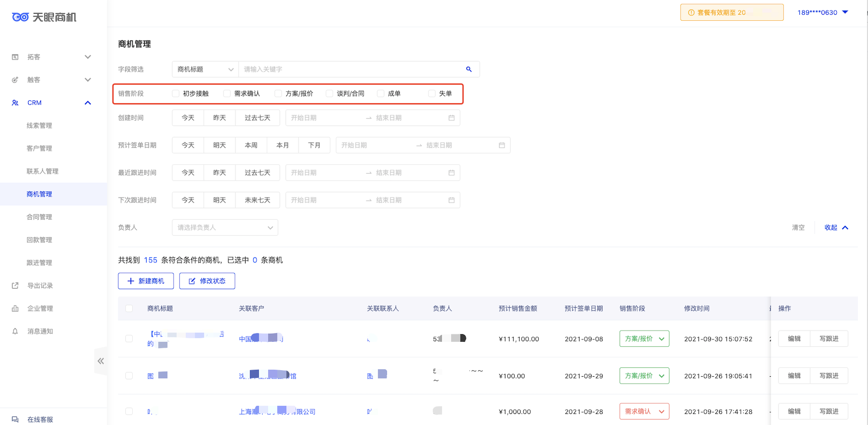The height and width of the screenshot is (425, 868).
Task: Collapse filters with 收起 link
Action: 836,227
